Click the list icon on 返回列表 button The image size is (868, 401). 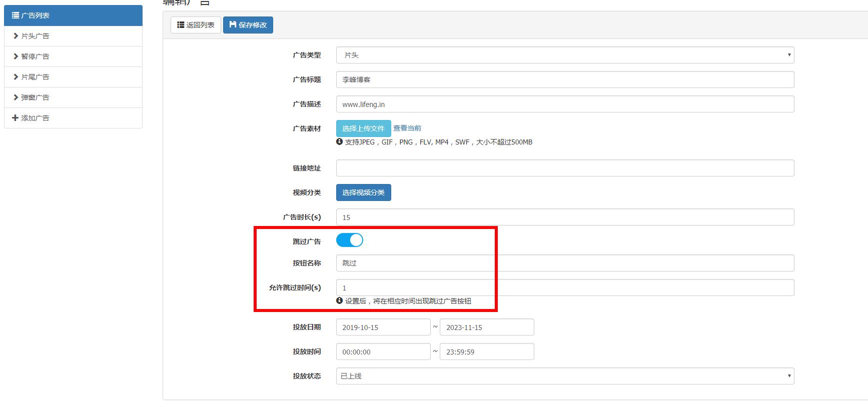pyautogui.click(x=181, y=24)
